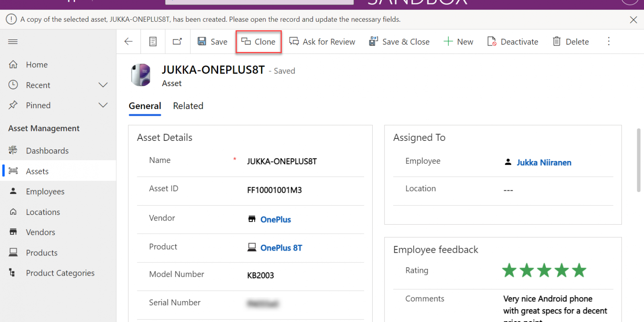Image resolution: width=644 pixels, height=322 pixels.
Task: Click the Save floppy disk icon
Action: [202, 41]
